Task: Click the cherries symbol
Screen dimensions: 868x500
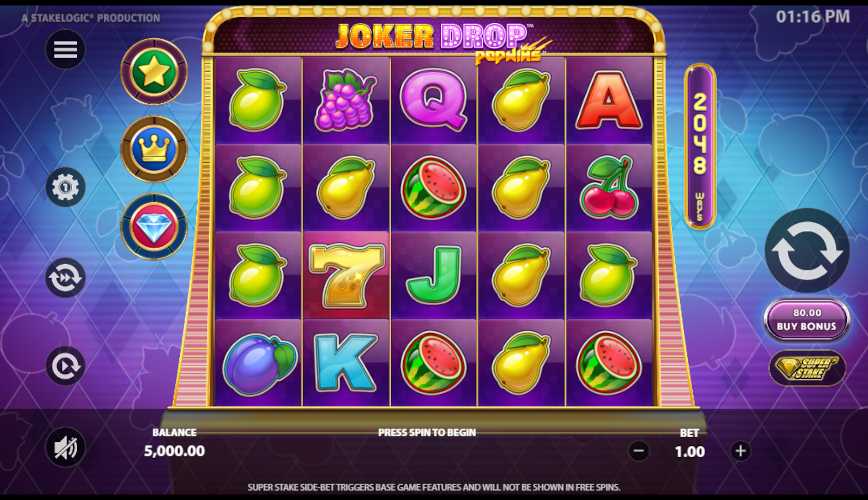Action: point(607,187)
